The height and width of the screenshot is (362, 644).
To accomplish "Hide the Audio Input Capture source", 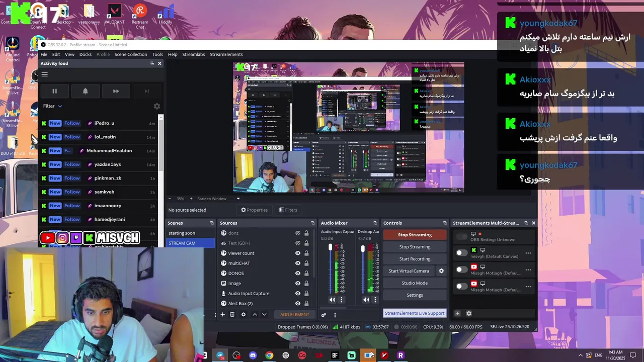I will (298, 294).
